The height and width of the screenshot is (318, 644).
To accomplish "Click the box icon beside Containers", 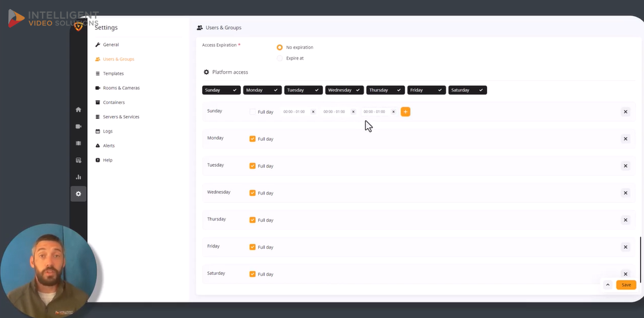I will point(98,102).
